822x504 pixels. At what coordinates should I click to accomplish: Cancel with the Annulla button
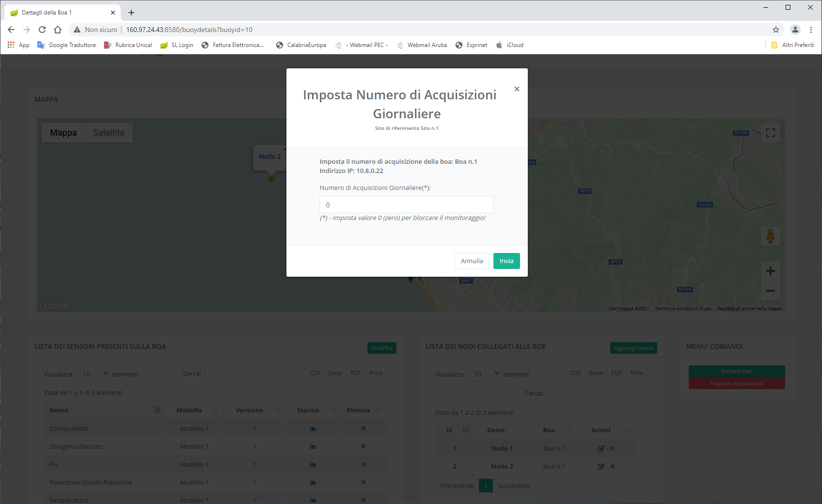tap(471, 261)
